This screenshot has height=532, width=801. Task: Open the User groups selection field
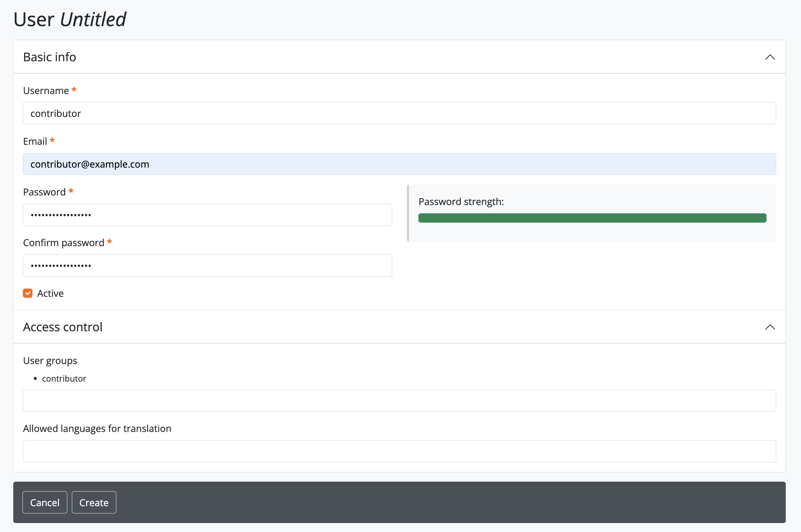(x=399, y=401)
